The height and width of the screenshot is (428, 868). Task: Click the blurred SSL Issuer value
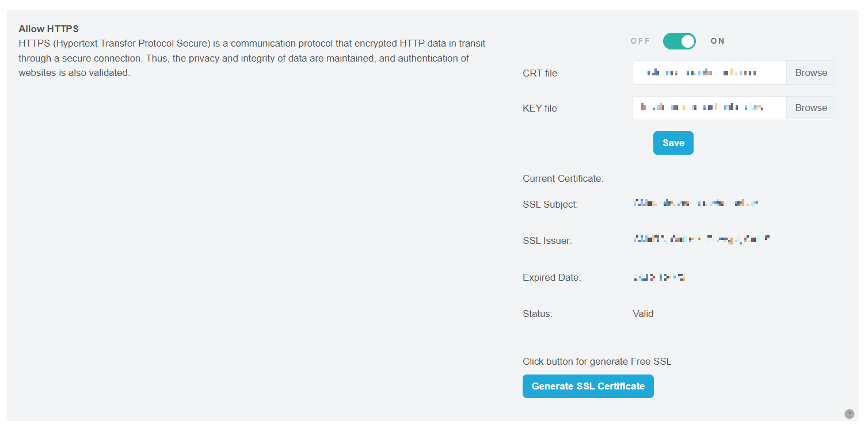point(701,240)
